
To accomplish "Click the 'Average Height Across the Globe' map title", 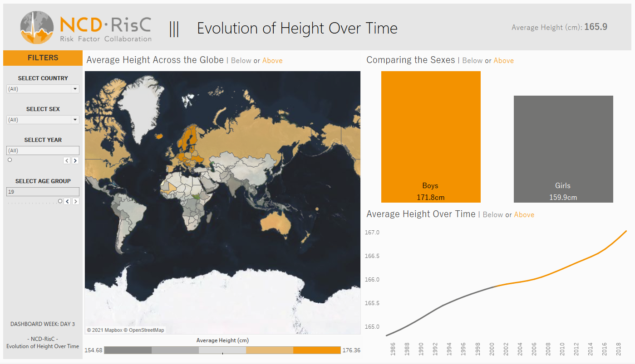I will (155, 60).
